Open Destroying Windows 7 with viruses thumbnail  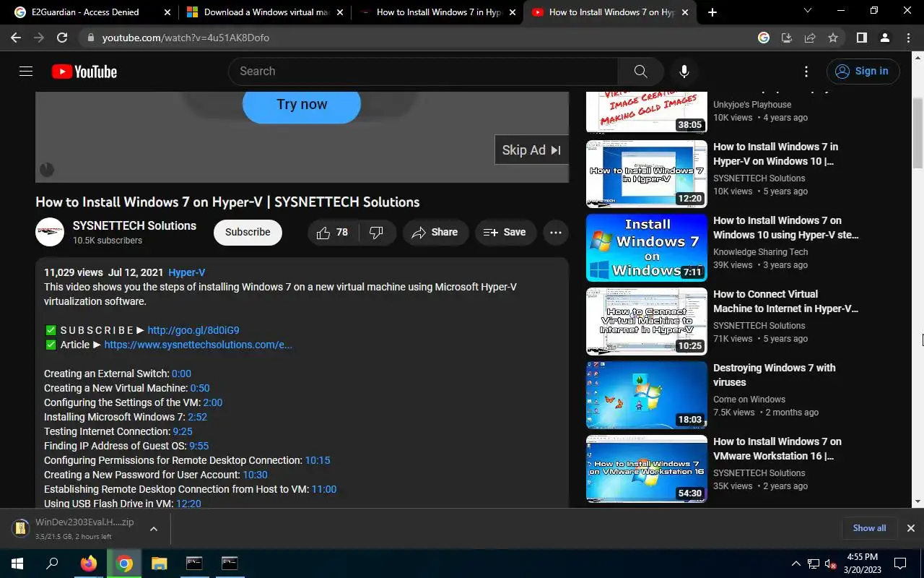(x=647, y=395)
